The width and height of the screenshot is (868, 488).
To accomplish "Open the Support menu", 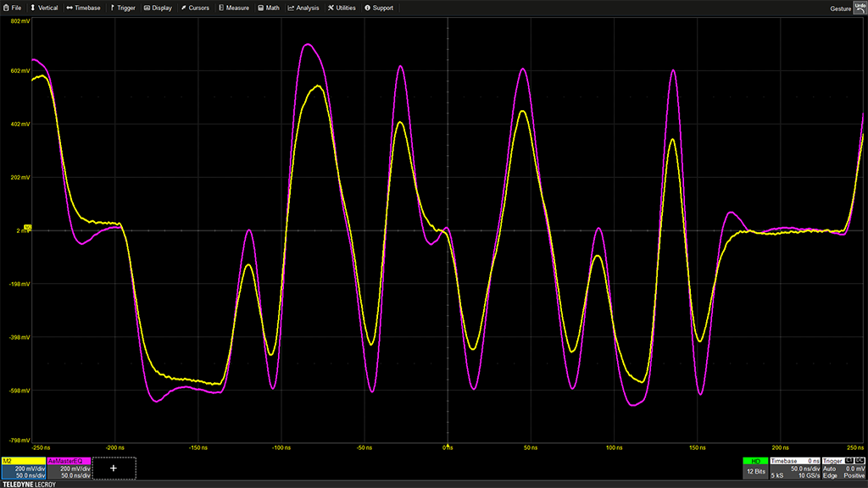I will (x=368, y=8).
